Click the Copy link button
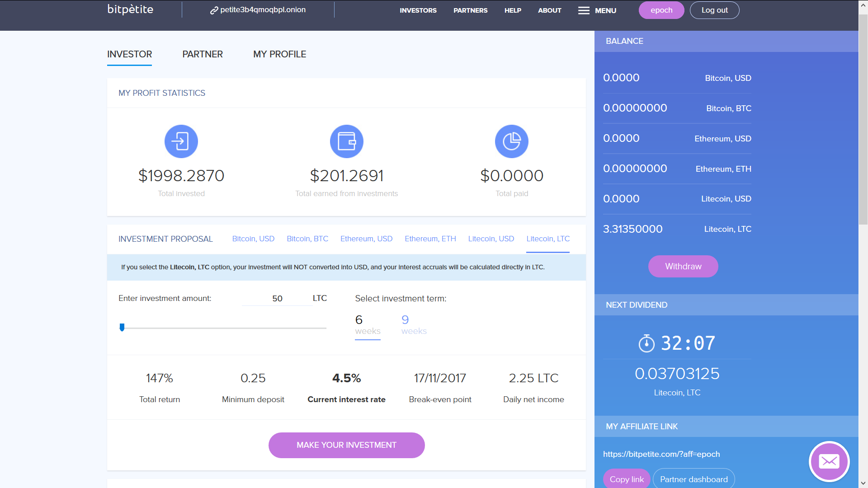The width and height of the screenshot is (868, 488). 627,479
